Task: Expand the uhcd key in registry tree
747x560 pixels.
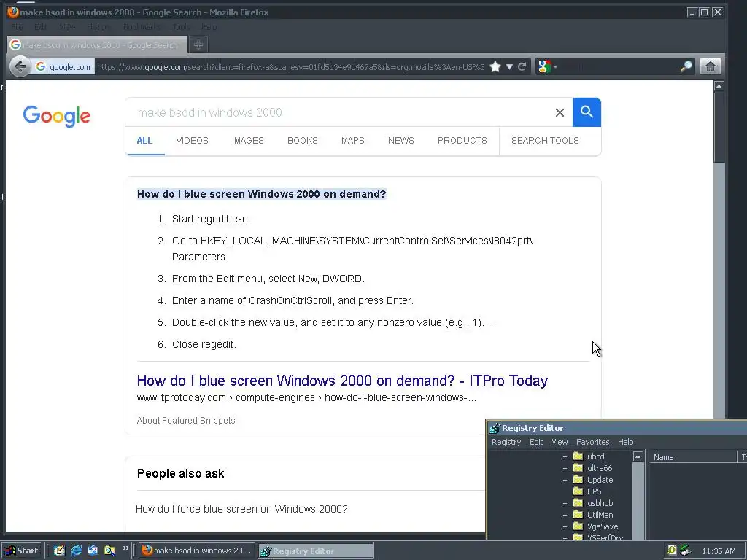Action: coord(565,456)
